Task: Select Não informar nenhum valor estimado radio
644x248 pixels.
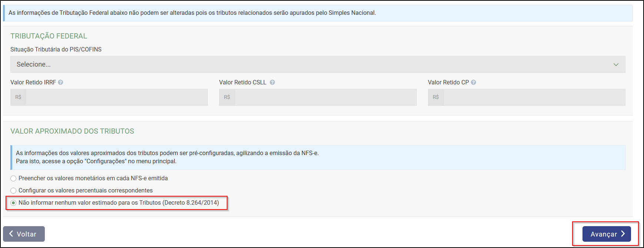Action: tap(13, 203)
